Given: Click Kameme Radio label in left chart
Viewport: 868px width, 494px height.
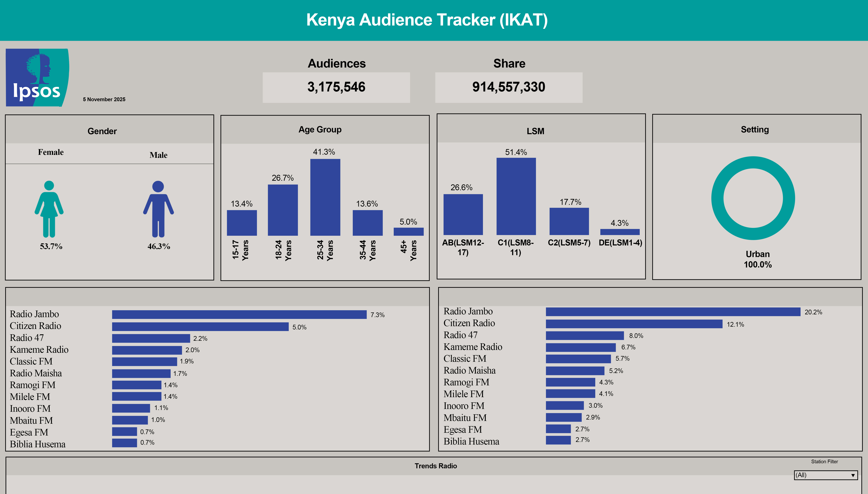Looking at the screenshot, I should click(x=39, y=349).
